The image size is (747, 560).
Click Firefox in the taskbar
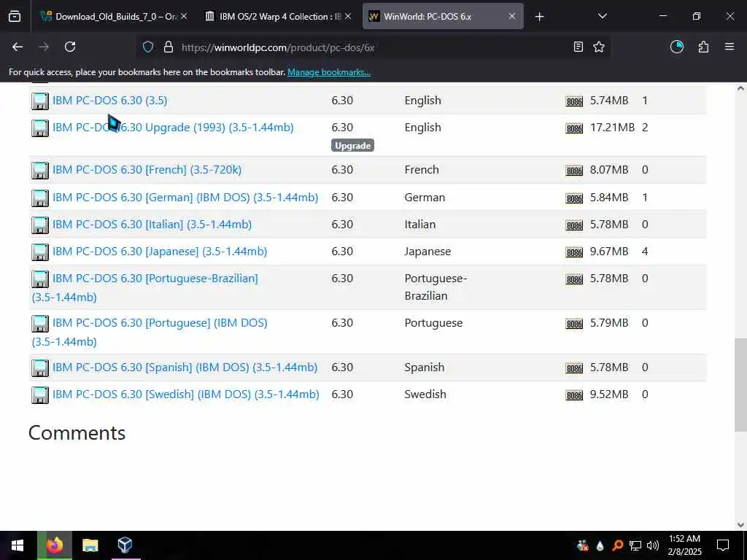click(x=55, y=545)
